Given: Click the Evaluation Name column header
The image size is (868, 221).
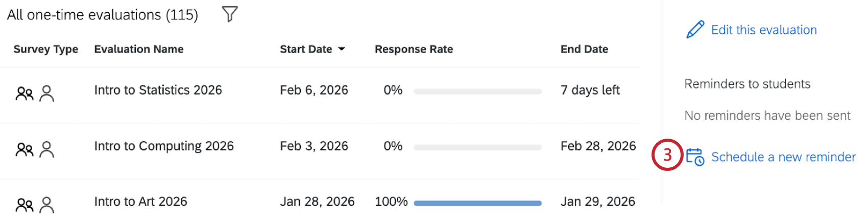Looking at the screenshot, I should pyautogui.click(x=139, y=49).
